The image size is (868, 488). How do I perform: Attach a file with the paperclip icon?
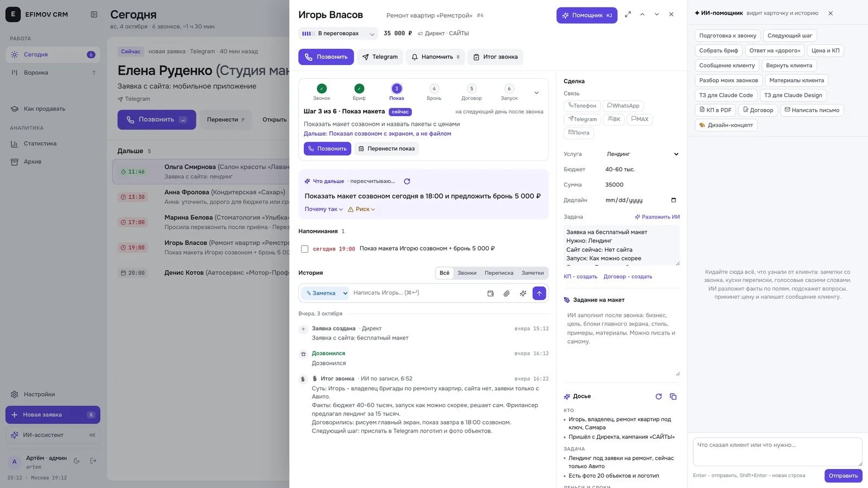click(507, 293)
